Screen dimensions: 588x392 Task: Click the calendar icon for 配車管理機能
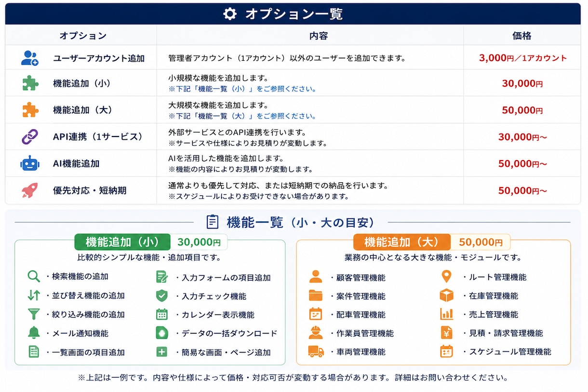pos(316,314)
